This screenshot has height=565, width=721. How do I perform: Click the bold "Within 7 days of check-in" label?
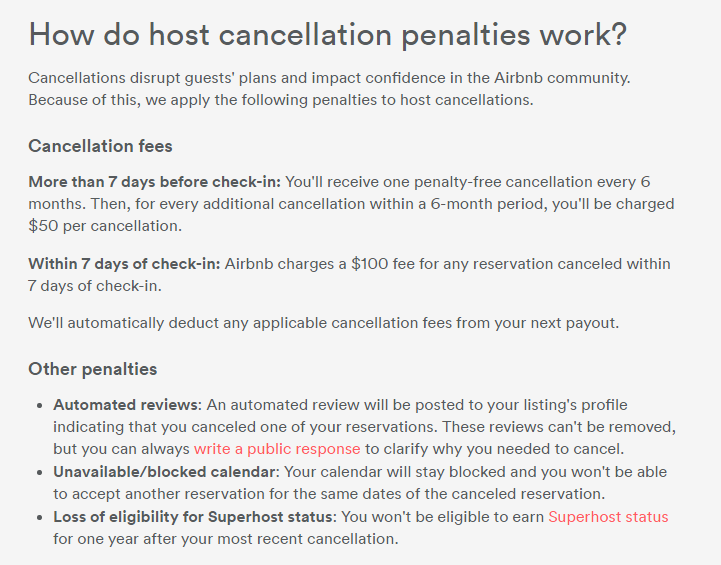(x=123, y=264)
